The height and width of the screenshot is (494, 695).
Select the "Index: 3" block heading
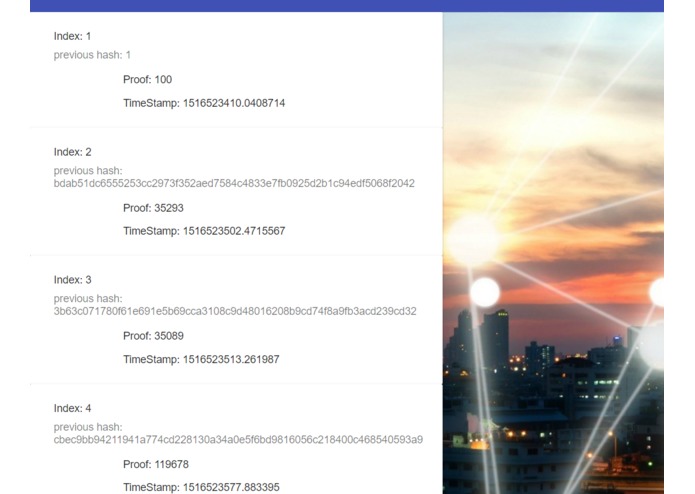[72, 280]
